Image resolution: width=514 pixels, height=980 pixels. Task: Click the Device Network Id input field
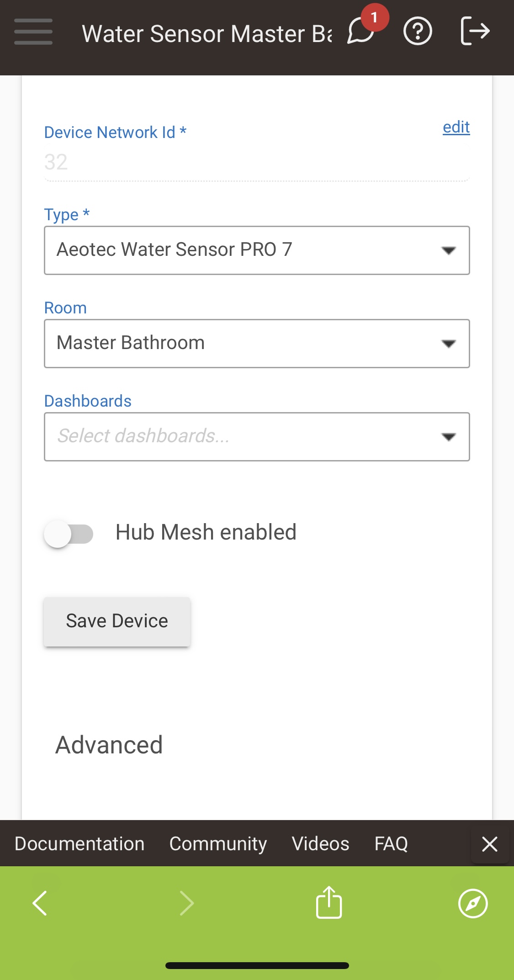pyautogui.click(x=256, y=163)
